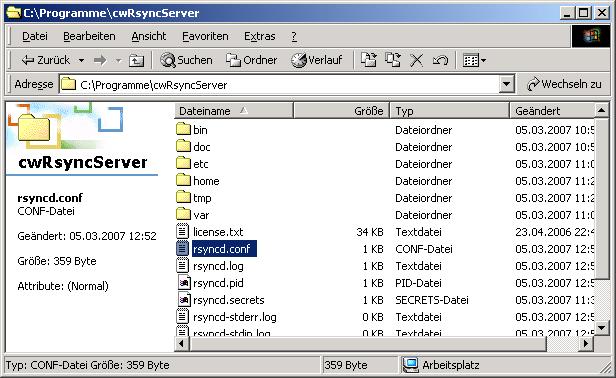Viewport: 616px width, 378px height.
Task: Open the Views dropdown button
Action: coord(474,61)
